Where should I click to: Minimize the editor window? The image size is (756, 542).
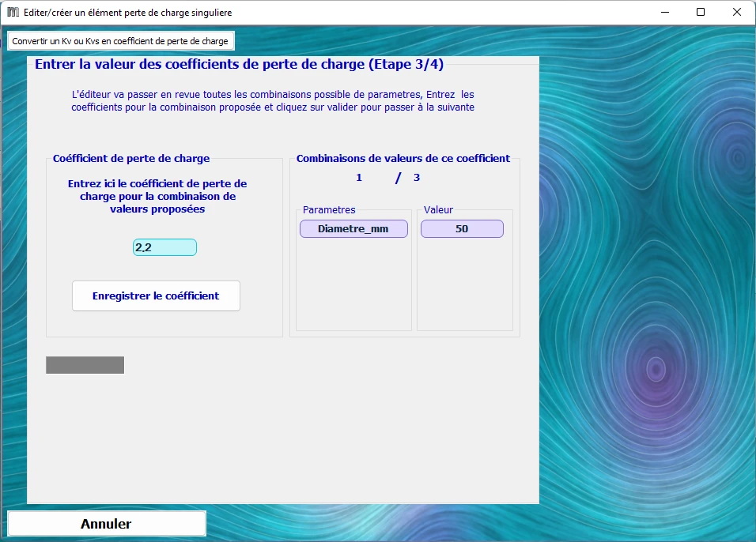coord(665,12)
